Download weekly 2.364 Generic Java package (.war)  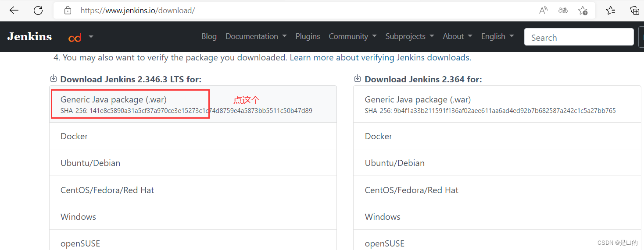[x=497, y=104]
